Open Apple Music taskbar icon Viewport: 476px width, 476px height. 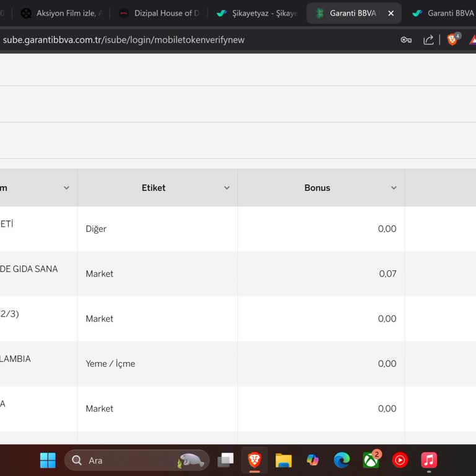[x=429, y=461]
